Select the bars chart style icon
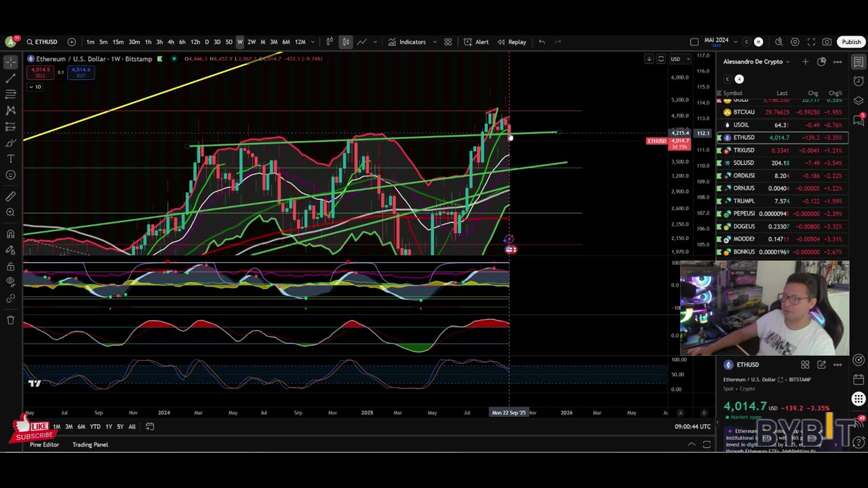Screen dimensions: 868x488 tap(330, 42)
